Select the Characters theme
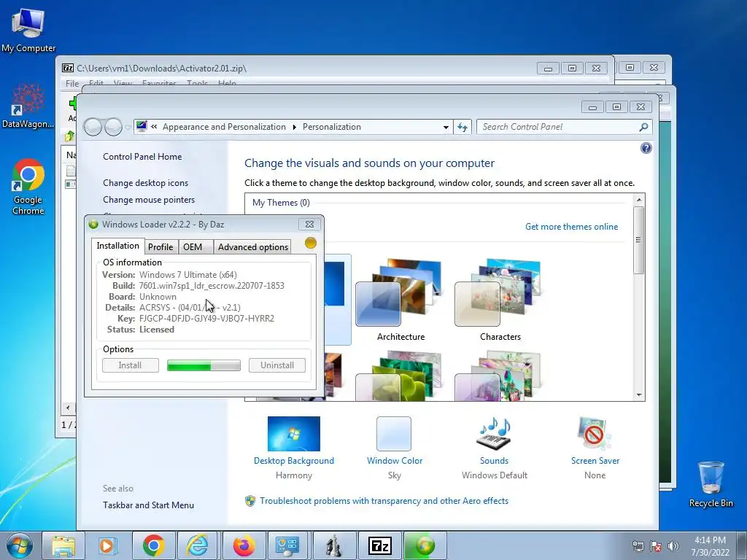 pyautogui.click(x=499, y=300)
